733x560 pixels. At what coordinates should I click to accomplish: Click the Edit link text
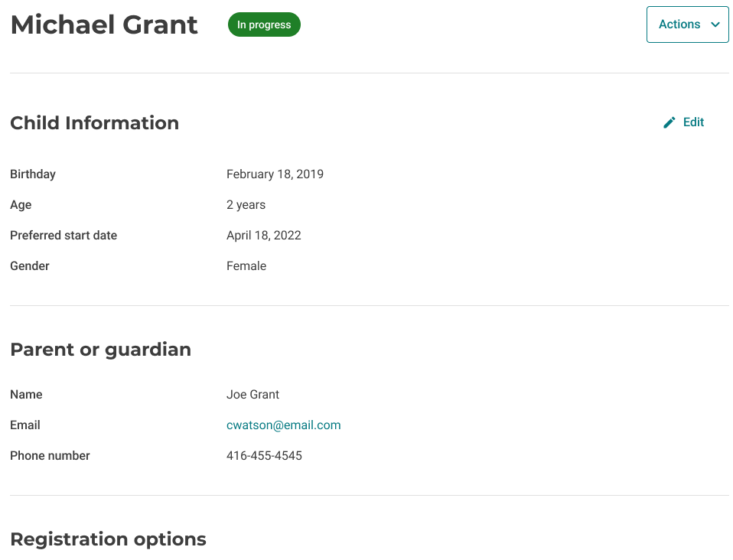[693, 122]
